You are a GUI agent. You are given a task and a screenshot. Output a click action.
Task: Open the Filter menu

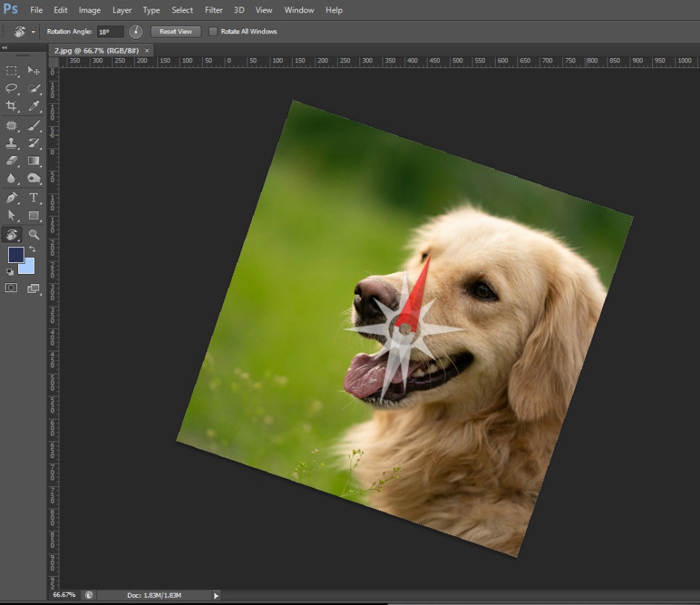[x=214, y=10]
